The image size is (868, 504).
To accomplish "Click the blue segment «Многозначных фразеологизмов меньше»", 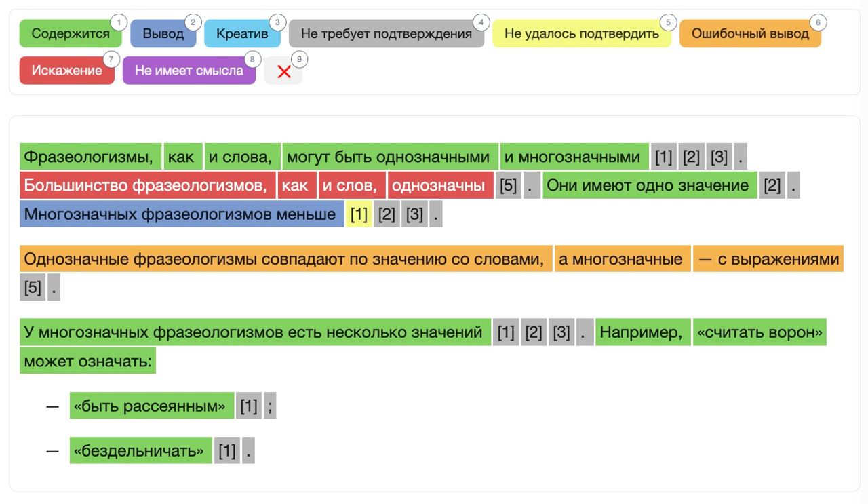I will 182,214.
